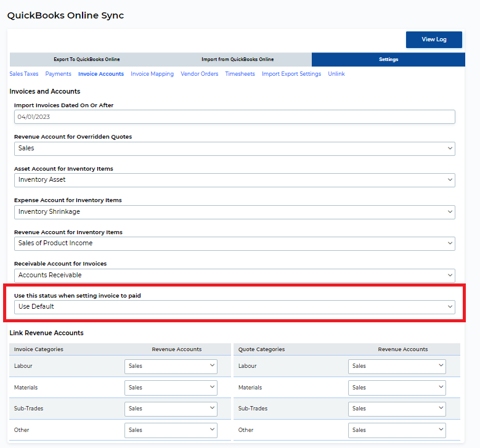The image size is (480, 448).
Task: Click the Quote Categories column header
Action: click(x=261, y=349)
